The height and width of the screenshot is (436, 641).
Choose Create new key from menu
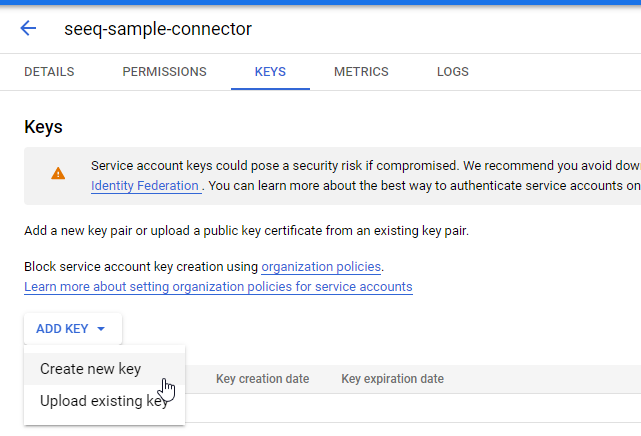[x=91, y=369]
